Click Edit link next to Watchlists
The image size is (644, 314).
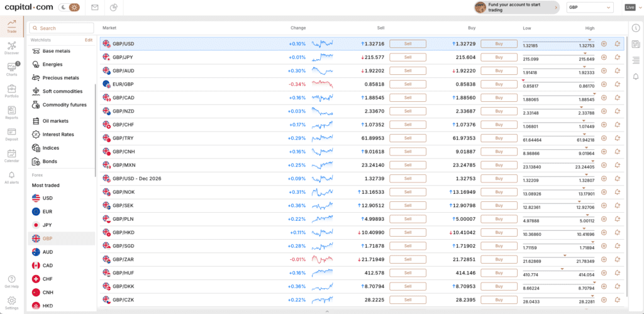(88, 40)
